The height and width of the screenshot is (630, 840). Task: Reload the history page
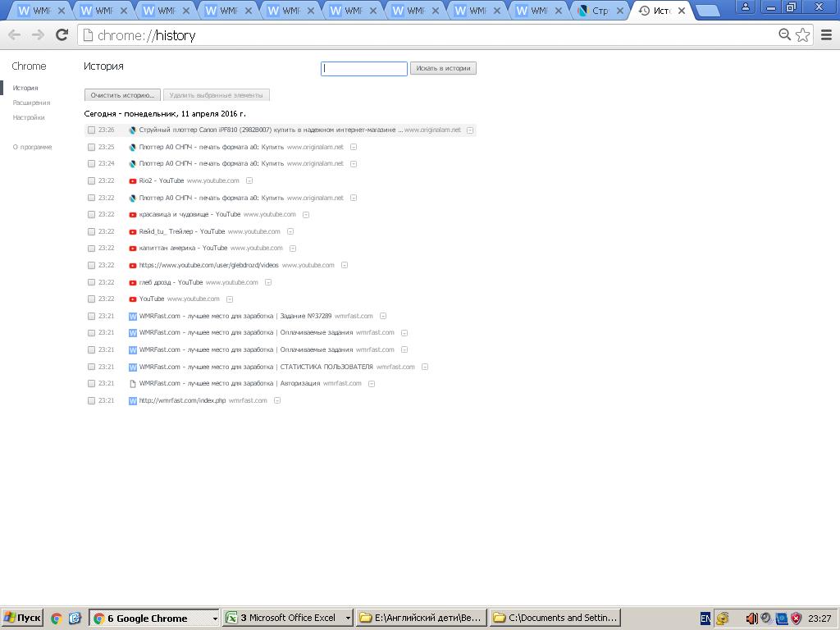[x=62, y=34]
